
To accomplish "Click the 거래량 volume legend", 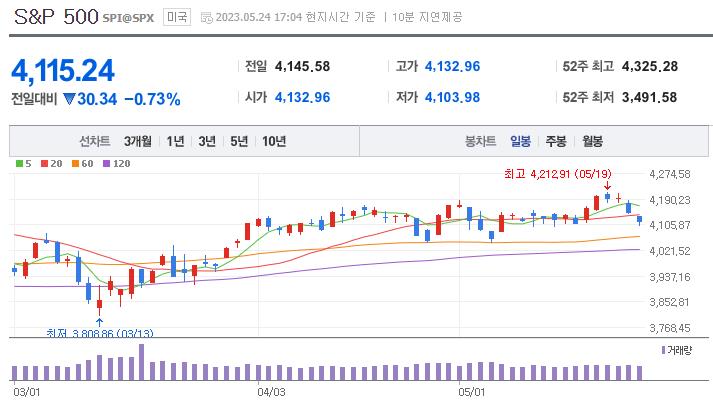I will tap(677, 350).
